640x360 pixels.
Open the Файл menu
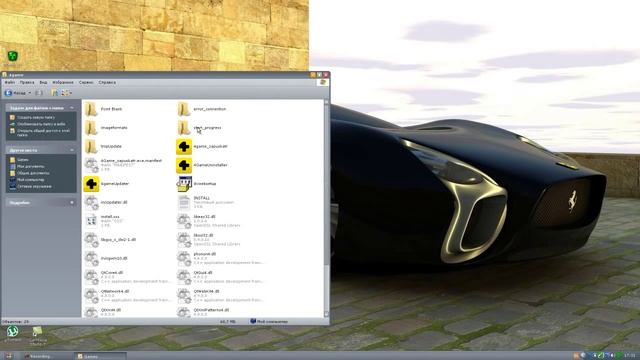[x=9, y=82]
